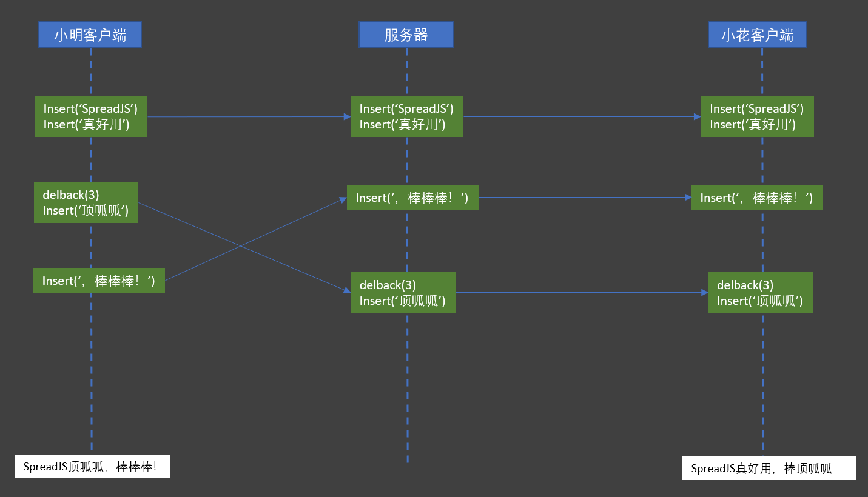Image resolution: width=868 pixels, height=497 pixels.
Task: Select Insert('SpreadJS') box on 小明客户端 lifeline
Action: pyautogui.click(x=91, y=116)
